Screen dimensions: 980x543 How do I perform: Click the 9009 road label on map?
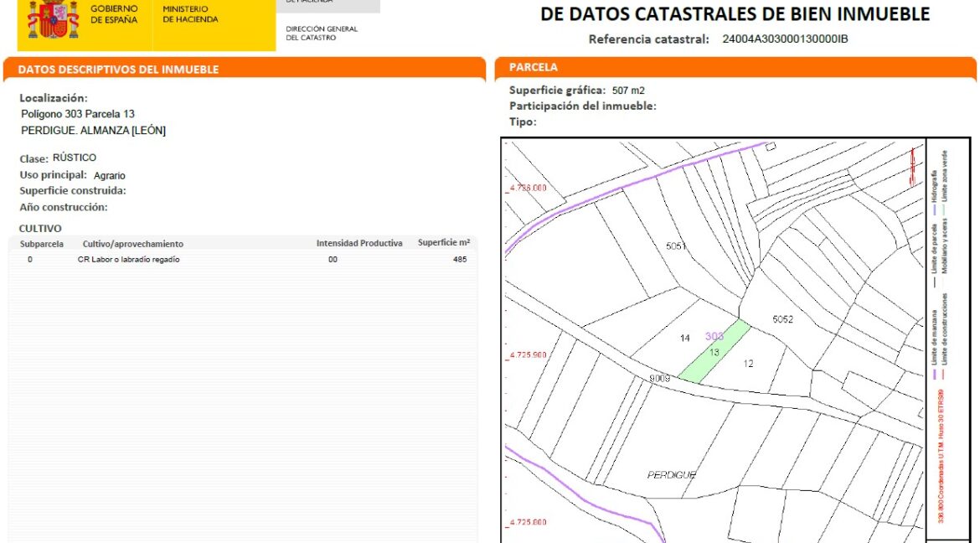pos(660,378)
